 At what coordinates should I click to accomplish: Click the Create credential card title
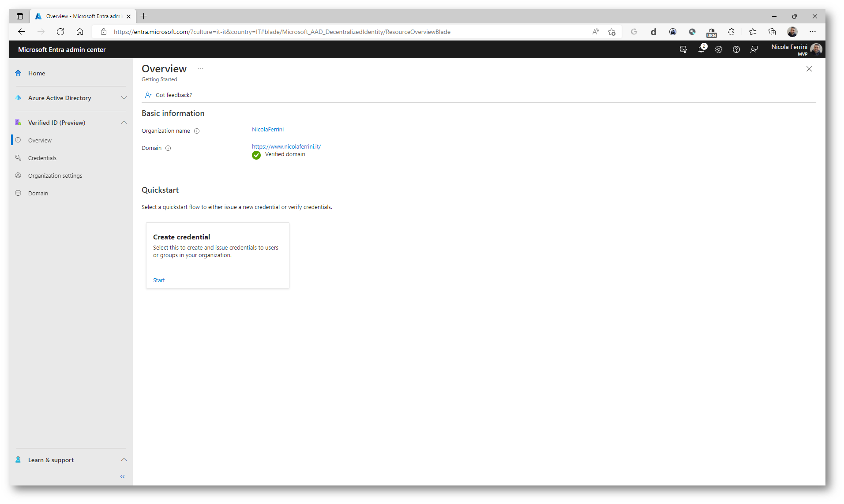coord(181,237)
